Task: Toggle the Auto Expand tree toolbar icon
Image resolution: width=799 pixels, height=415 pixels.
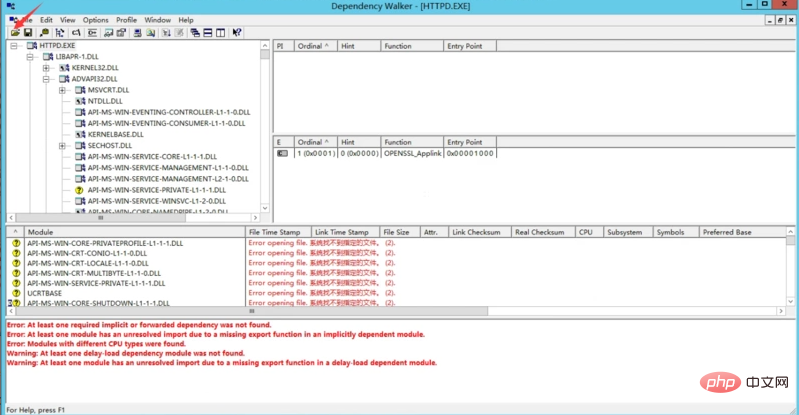Action: click(x=60, y=33)
